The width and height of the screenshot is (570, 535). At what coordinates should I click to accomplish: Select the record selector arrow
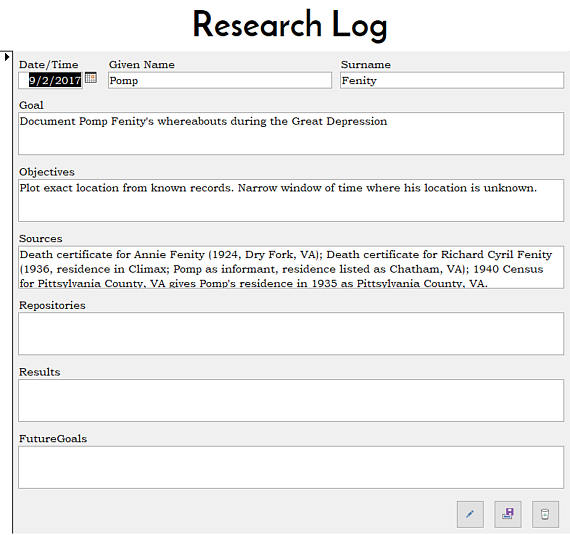pos(7,57)
